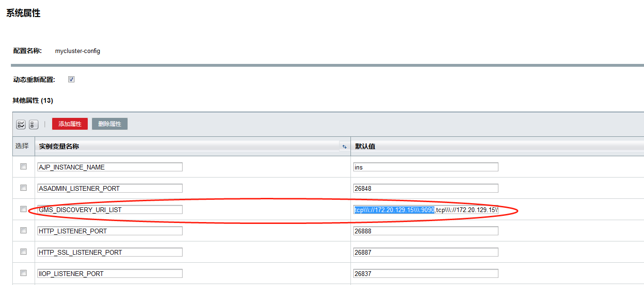
Task: Check the GMS_DISCOVERY_URI_LIST row checkbox
Action: coord(23,209)
